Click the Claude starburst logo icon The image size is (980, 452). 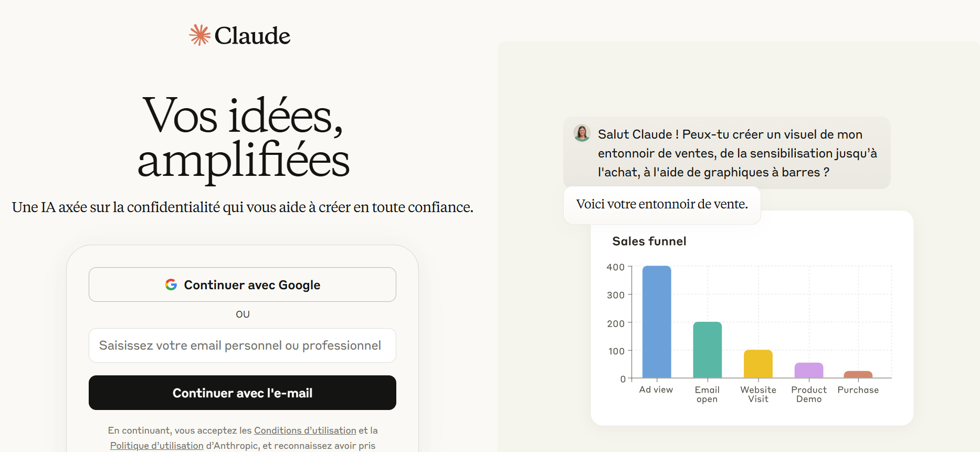(199, 35)
